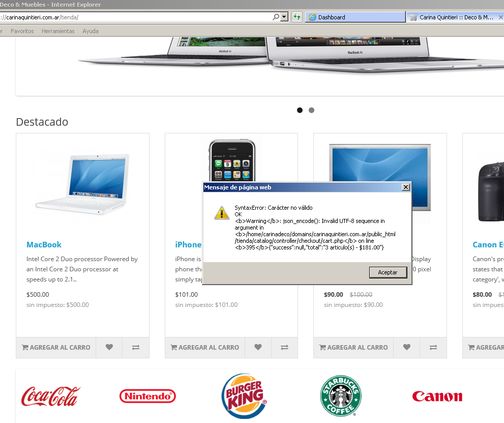Compare iPhone using arrows icon
The width and height of the screenshot is (504, 423).
tap(284, 347)
